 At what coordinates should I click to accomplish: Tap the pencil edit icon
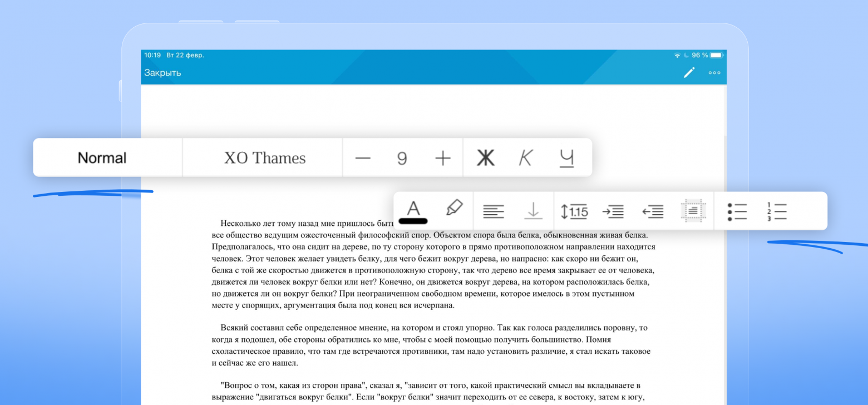689,72
